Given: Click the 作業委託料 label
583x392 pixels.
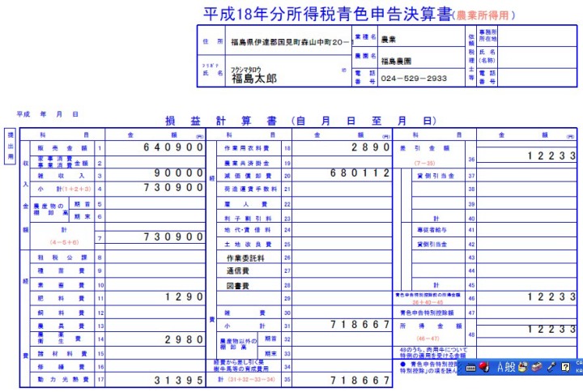Looking at the screenshot, I should [245, 258].
